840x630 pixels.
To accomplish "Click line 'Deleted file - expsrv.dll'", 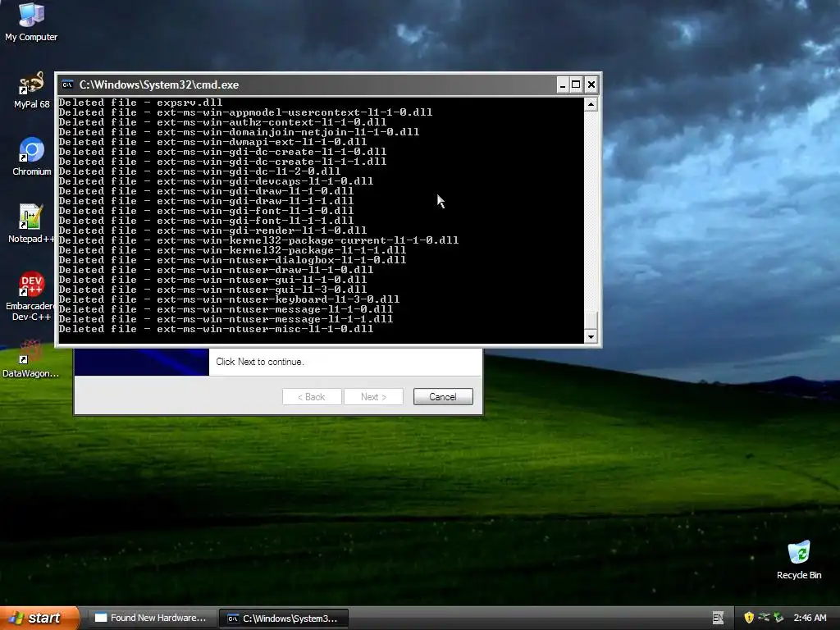I will (x=140, y=103).
